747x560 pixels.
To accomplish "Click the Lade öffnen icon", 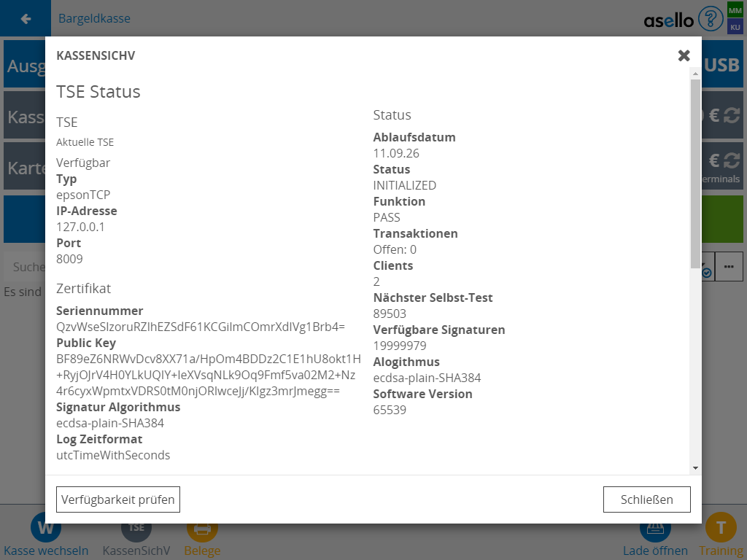I will coord(654,528).
